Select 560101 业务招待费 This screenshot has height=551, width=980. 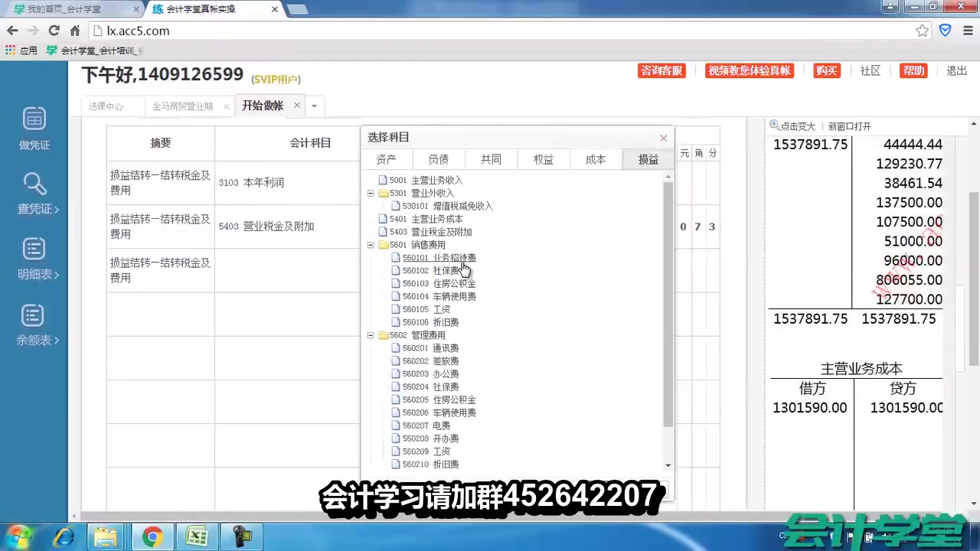439,258
